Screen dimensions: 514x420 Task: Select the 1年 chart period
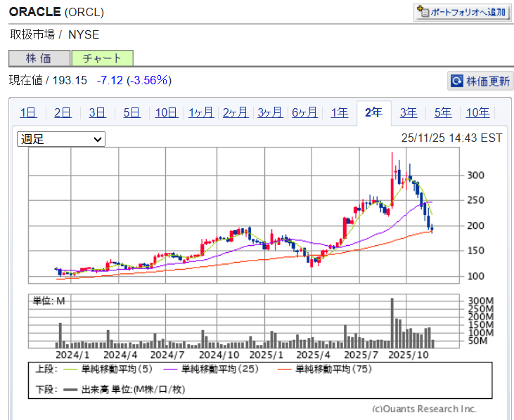pos(339,112)
